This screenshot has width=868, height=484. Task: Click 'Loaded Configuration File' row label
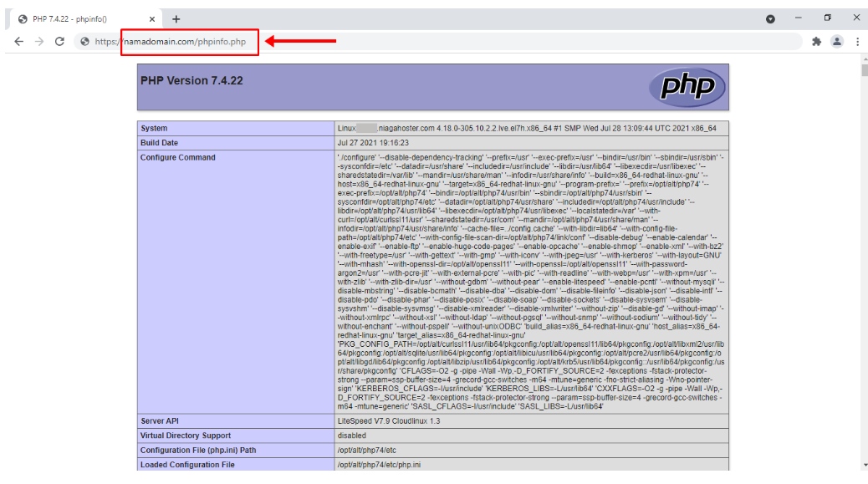point(187,465)
